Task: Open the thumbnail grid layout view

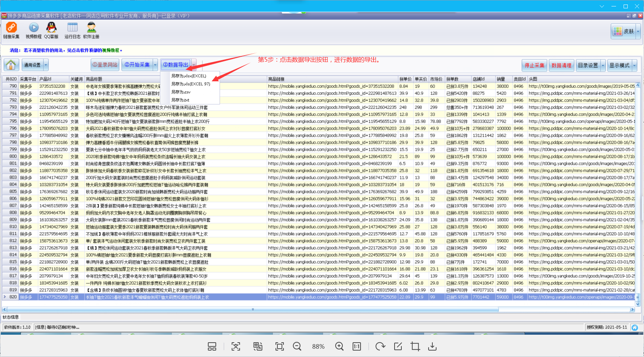Action: pos(212,346)
